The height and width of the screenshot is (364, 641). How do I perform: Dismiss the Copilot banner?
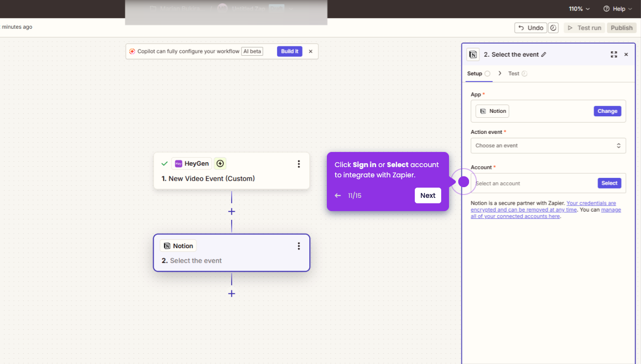[310, 51]
